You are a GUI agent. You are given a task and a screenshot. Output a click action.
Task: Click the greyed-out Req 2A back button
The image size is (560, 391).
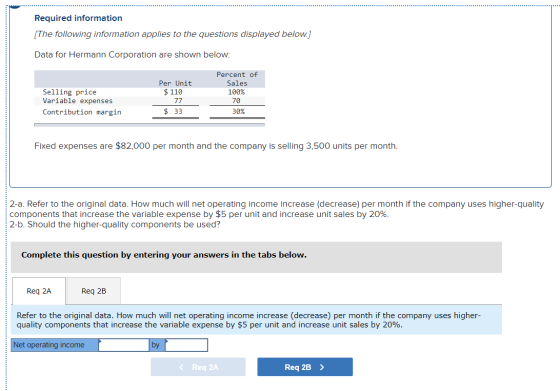(198, 367)
